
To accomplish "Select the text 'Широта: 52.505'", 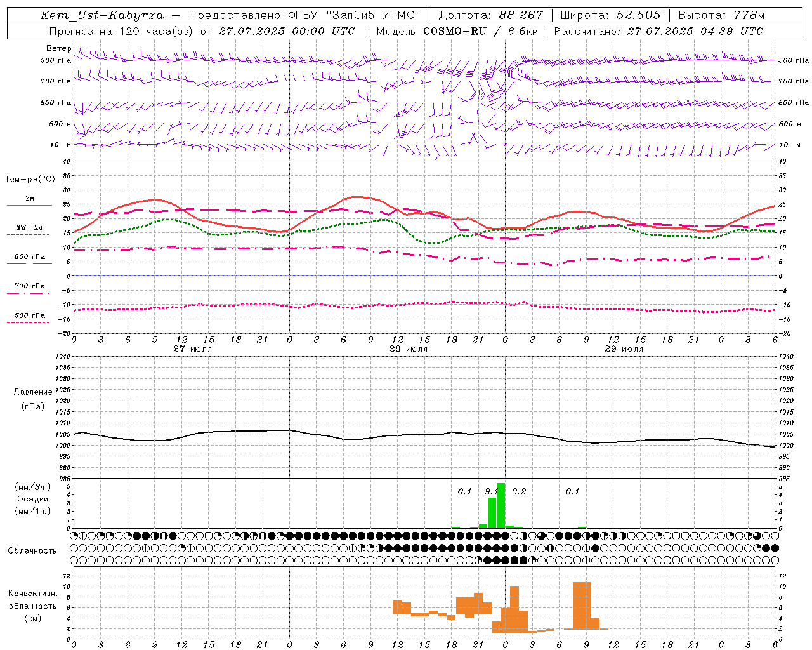I will 610,15.
